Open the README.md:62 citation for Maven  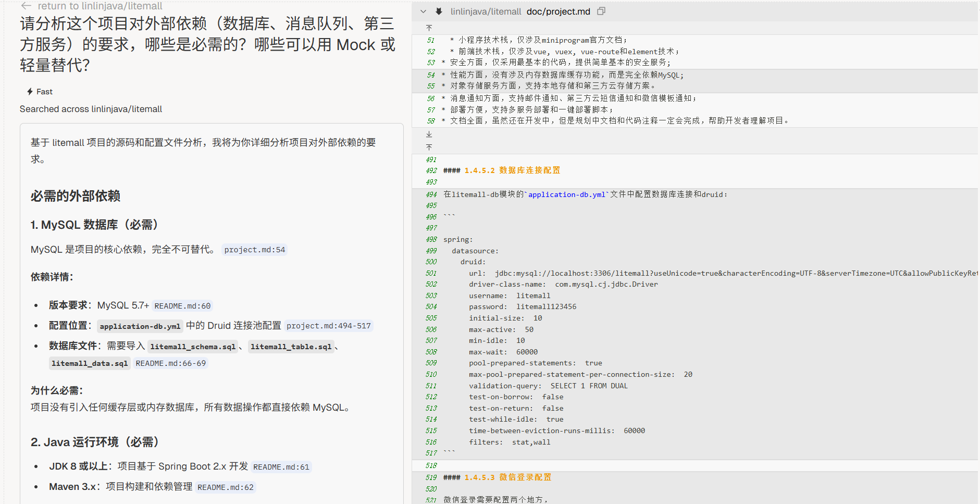[225, 487]
